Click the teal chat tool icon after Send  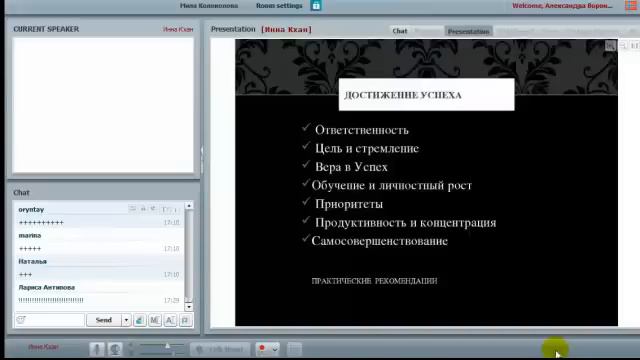(x=140, y=320)
